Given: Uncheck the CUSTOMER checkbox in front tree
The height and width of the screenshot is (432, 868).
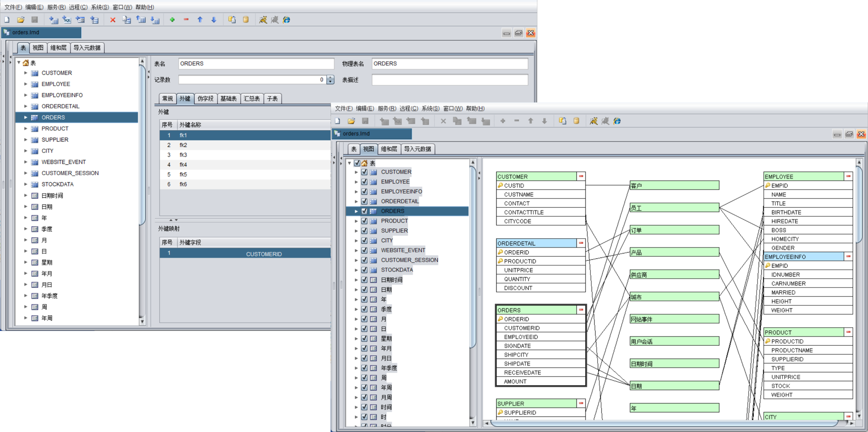Looking at the screenshot, I should coord(364,172).
